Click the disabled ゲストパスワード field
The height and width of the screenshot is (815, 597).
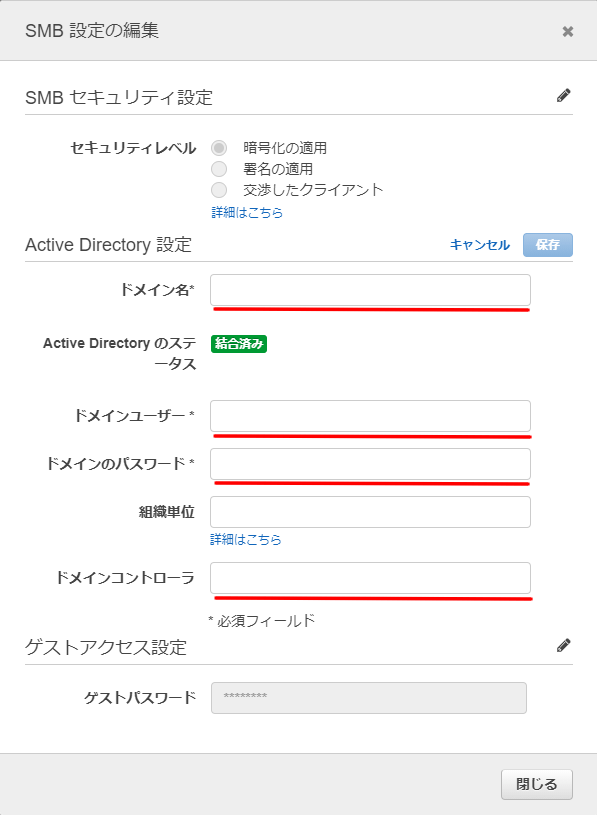tap(368, 698)
